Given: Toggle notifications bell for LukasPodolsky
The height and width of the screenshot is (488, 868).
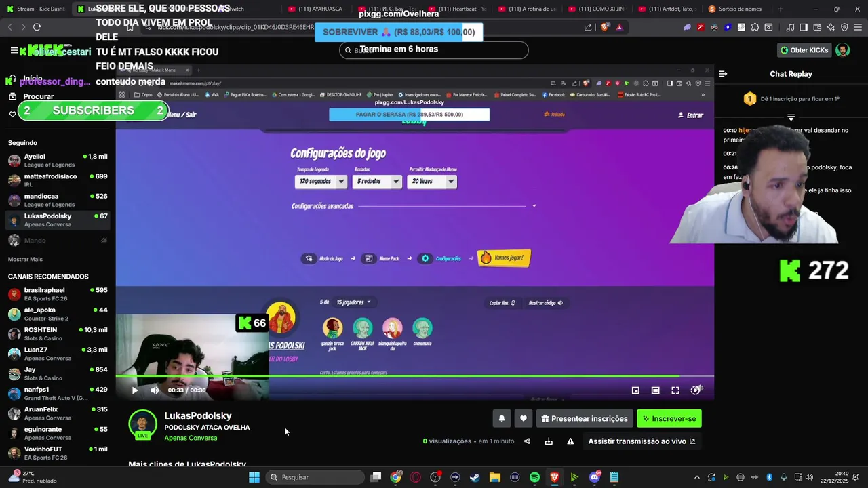Looking at the screenshot, I should point(502,419).
